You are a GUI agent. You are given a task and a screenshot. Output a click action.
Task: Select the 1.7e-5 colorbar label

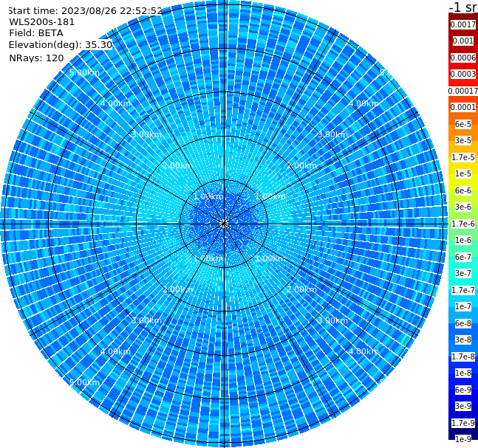point(463,157)
